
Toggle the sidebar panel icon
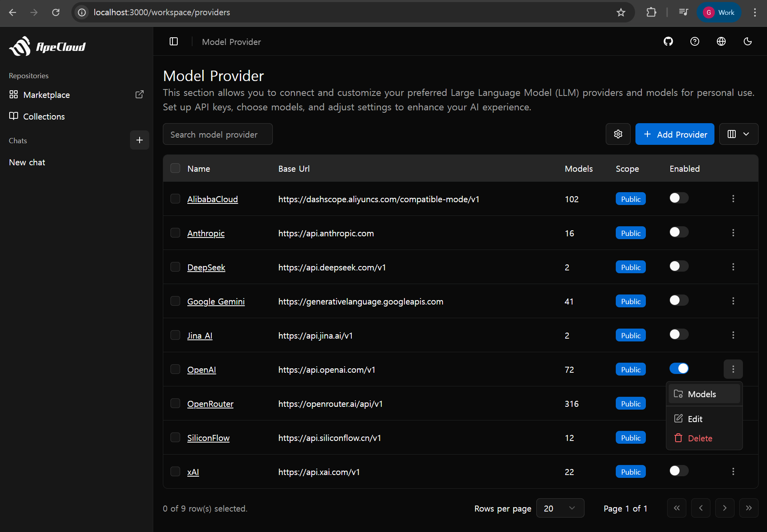[x=174, y=41]
